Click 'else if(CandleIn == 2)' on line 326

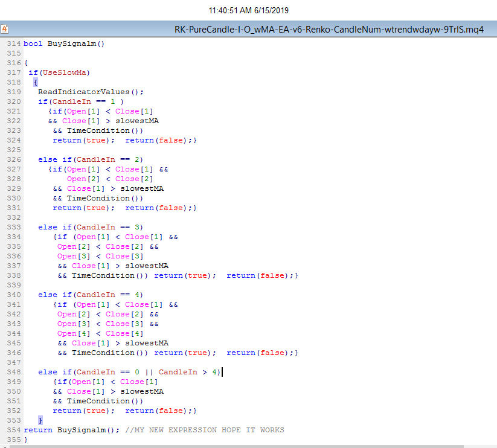(91, 159)
